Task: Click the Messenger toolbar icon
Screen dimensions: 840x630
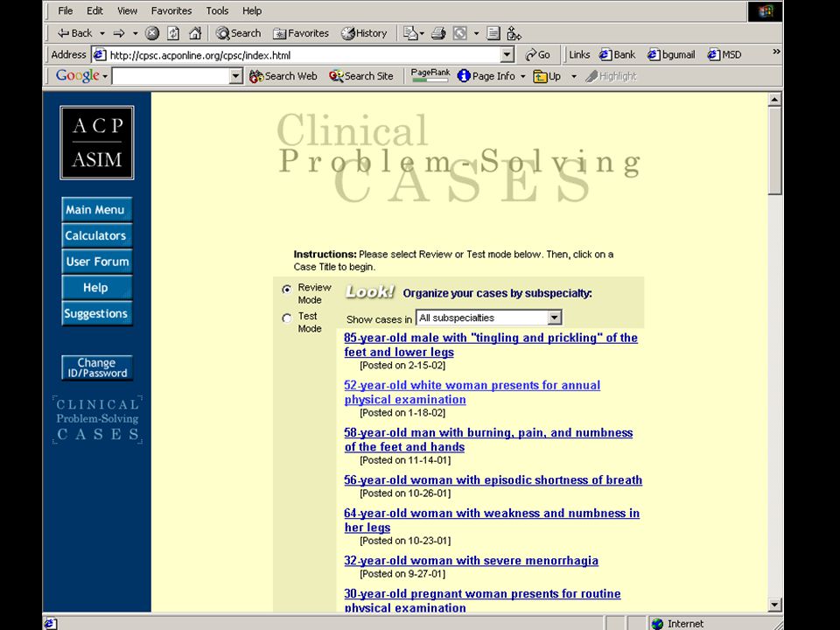Action: pyautogui.click(x=514, y=33)
